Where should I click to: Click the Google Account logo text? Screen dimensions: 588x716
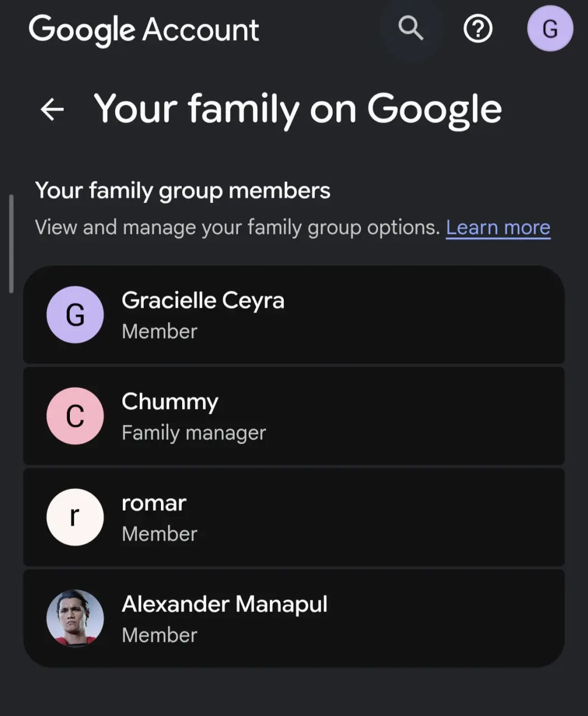pos(144,30)
